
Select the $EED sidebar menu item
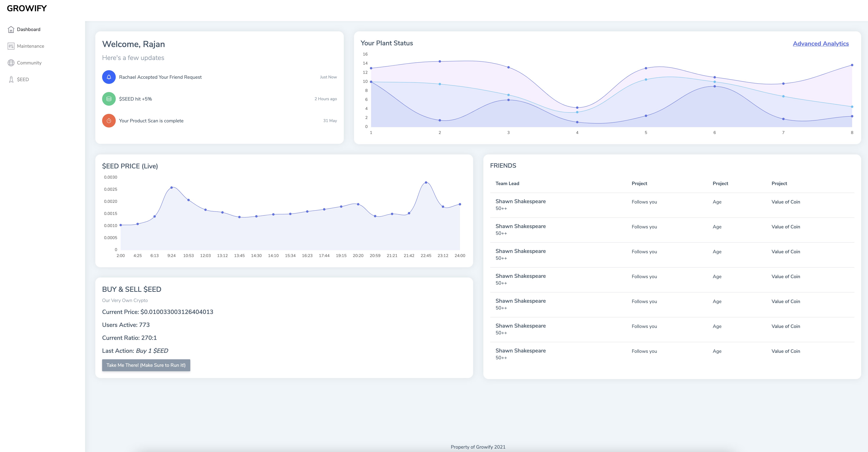[23, 80]
